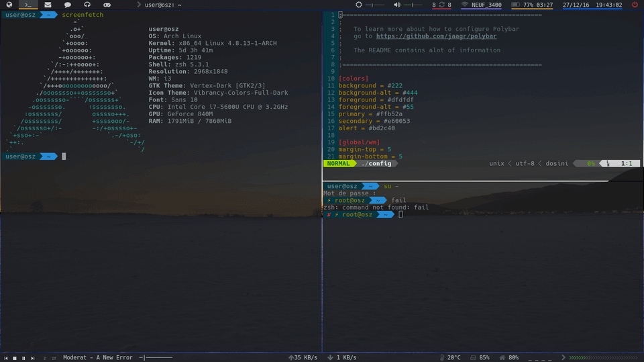The width and height of the screenshot is (644, 362).
Task: Click the date 27/12/16
Action: pos(576,5)
